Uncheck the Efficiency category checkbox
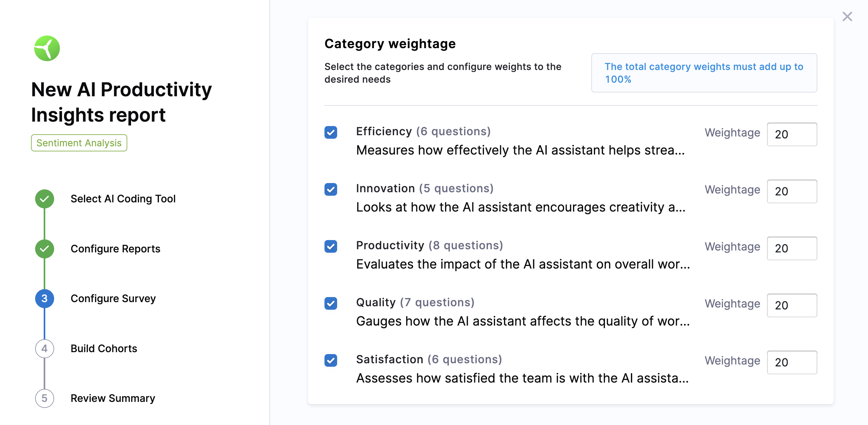This screenshot has height=425, width=868. (330, 132)
